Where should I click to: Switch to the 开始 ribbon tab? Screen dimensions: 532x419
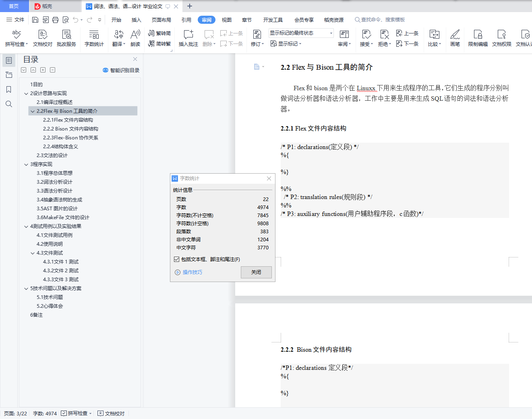click(116, 20)
